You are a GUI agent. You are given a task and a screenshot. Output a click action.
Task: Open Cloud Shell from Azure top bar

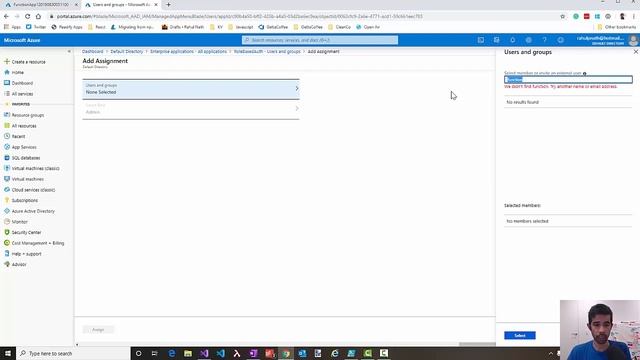[x=481, y=40]
